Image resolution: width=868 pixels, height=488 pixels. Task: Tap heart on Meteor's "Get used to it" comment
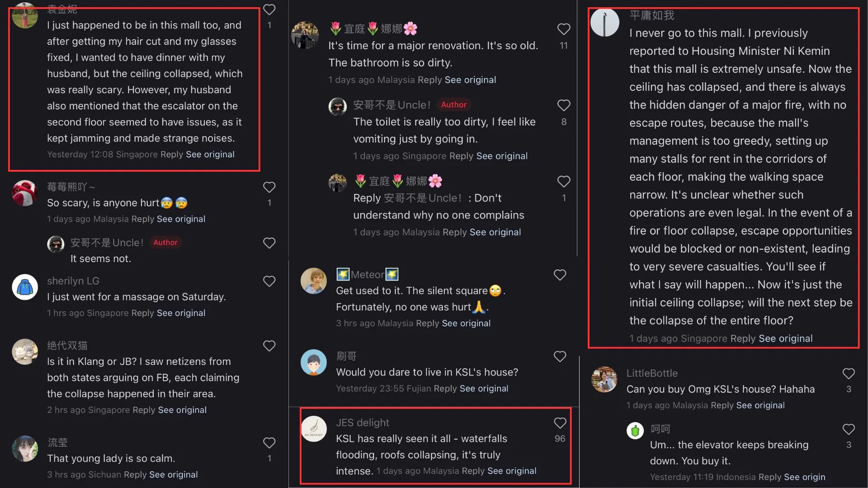[x=560, y=275]
